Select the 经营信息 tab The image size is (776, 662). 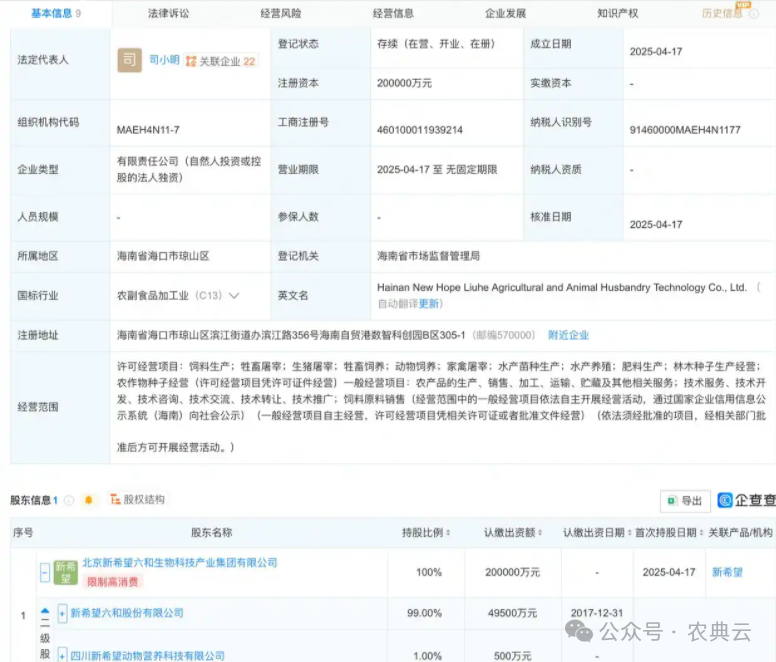coord(393,13)
